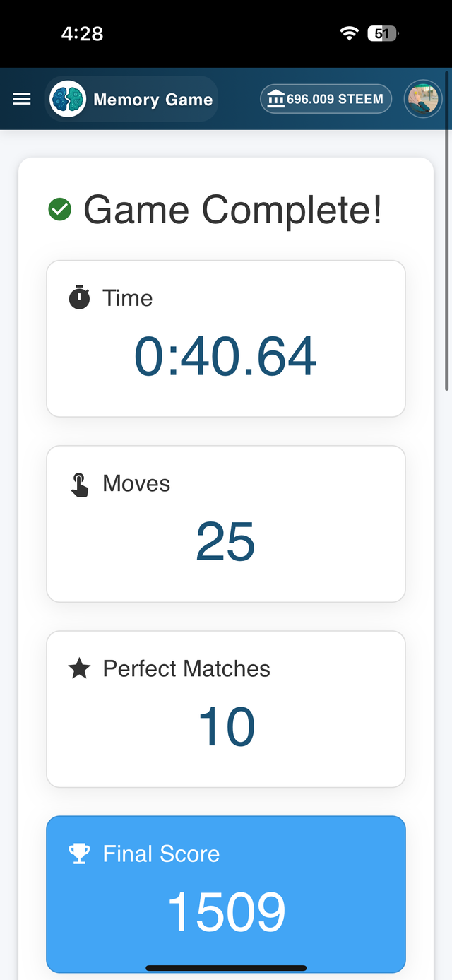Open the user profile avatar
Viewport: 452px width, 980px height.
pyautogui.click(x=422, y=99)
